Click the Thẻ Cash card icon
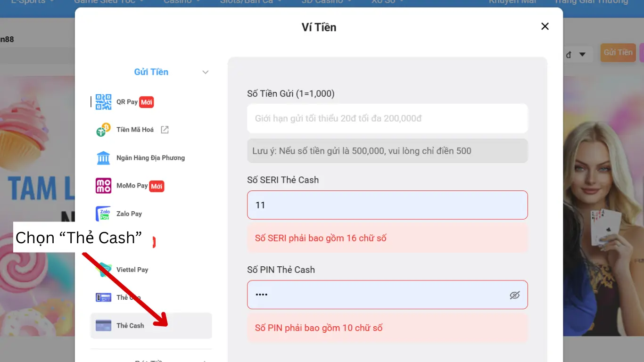 103,325
